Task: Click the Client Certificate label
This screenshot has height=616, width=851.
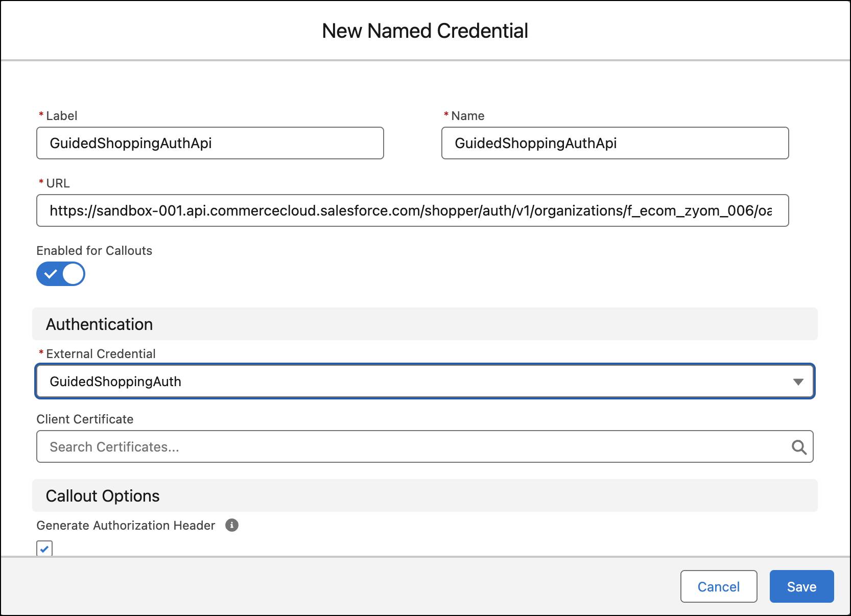Action: (85, 419)
